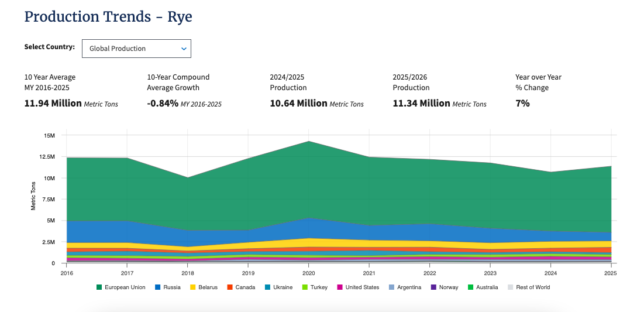Click the 2020 x-axis label

pos(308,273)
